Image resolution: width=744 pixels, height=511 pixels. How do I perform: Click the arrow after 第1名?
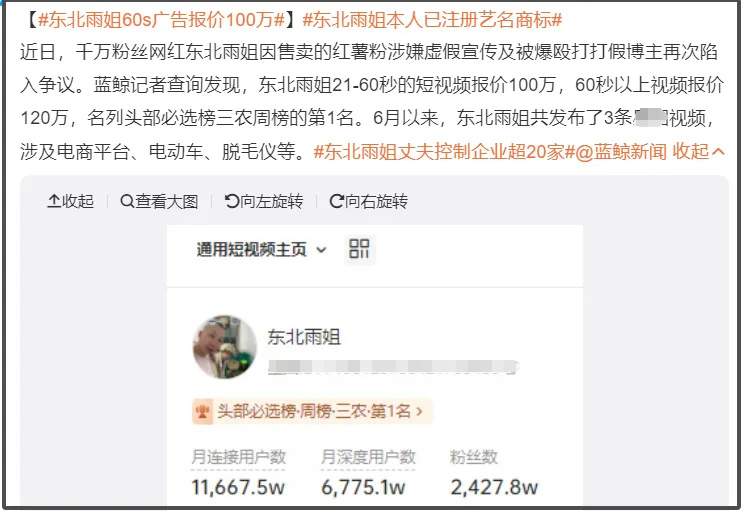[419, 411]
